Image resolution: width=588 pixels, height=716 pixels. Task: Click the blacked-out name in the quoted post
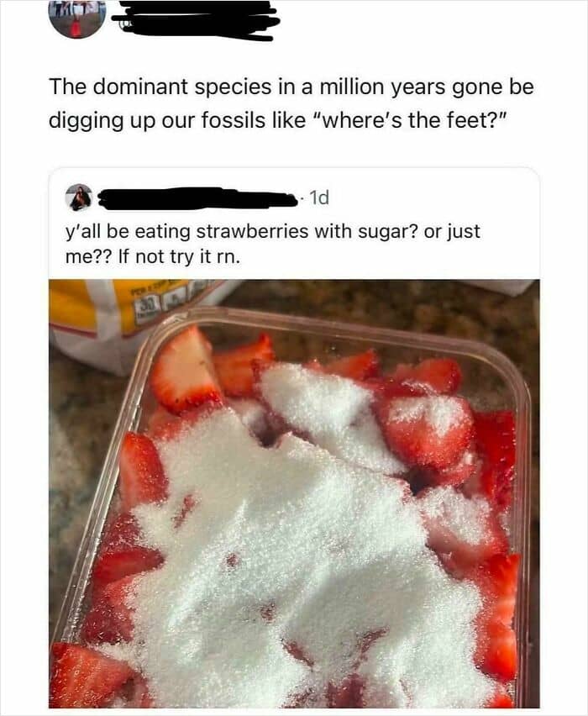(x=198, y=198)
